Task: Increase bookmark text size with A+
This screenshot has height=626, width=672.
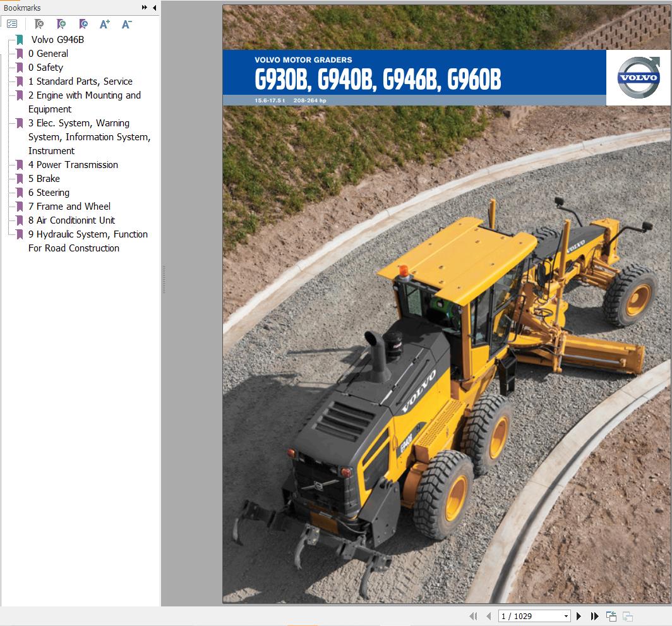Action: [x=105, y=24]
